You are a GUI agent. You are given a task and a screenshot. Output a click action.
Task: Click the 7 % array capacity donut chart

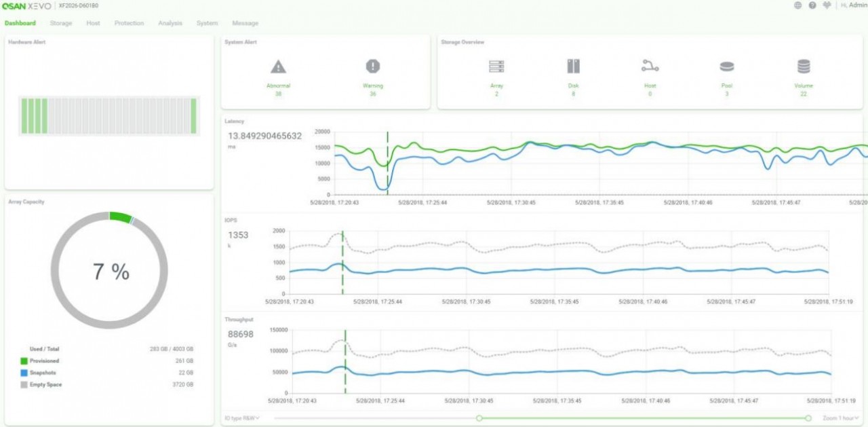coord(109,271)
